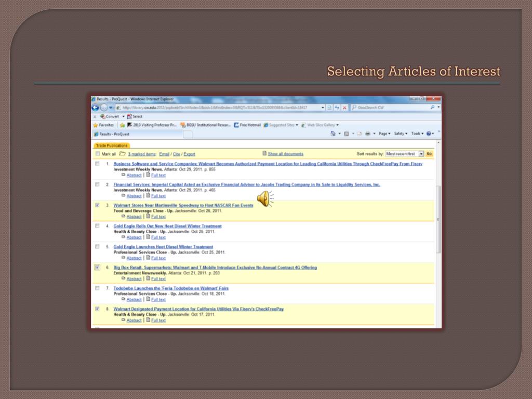Screen dimensions: 532x399
Task: Open the Free Hotmail favorite link
Action: [x=247, y=125]
